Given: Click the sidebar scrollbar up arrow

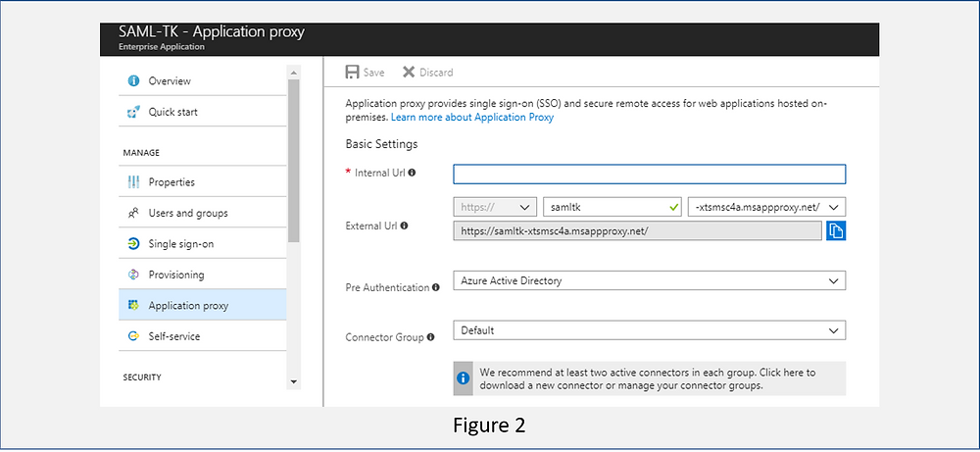Looking at the screenshot, I should (294, 72).
